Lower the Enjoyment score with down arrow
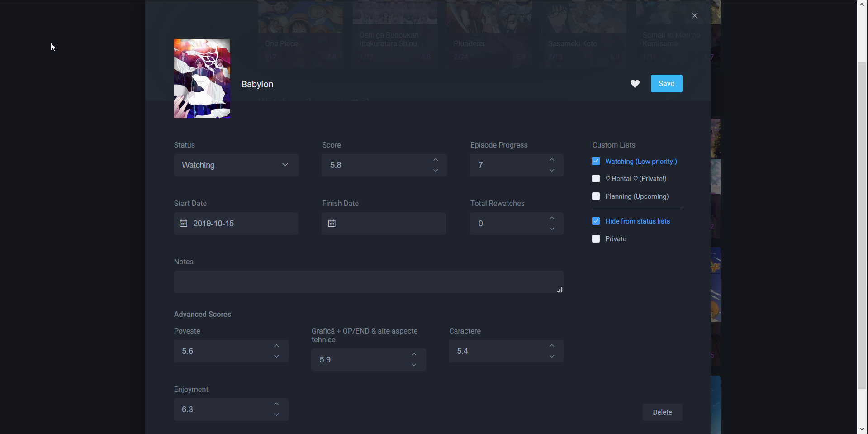 tap(276, 415)
